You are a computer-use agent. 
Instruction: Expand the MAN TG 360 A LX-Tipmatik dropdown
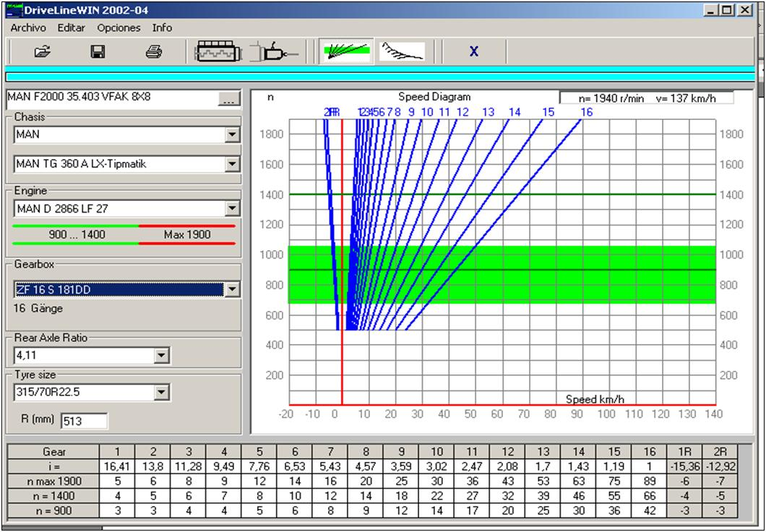(x=233, y=163)
